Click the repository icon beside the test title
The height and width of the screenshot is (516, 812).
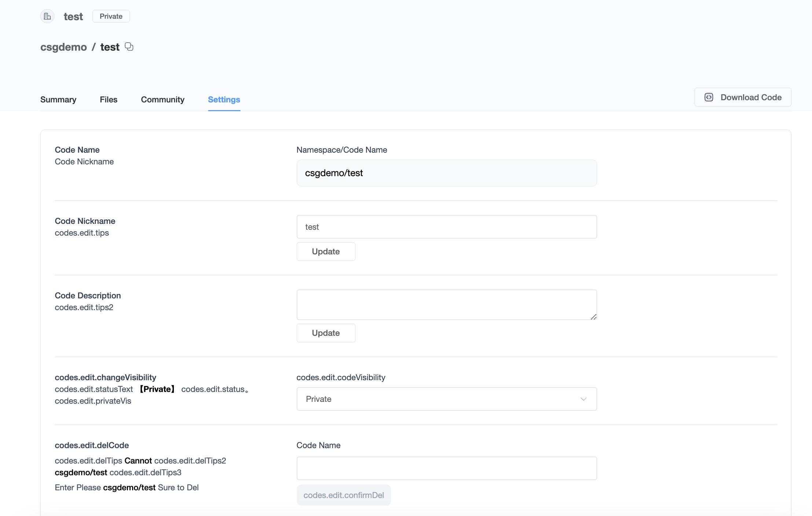[x=47, y=16]
